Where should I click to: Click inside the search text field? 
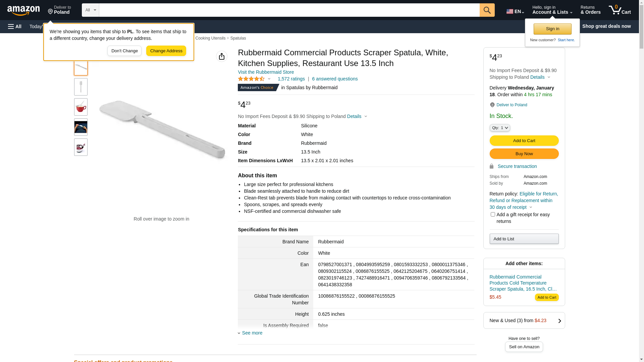(x=289, y=10)
